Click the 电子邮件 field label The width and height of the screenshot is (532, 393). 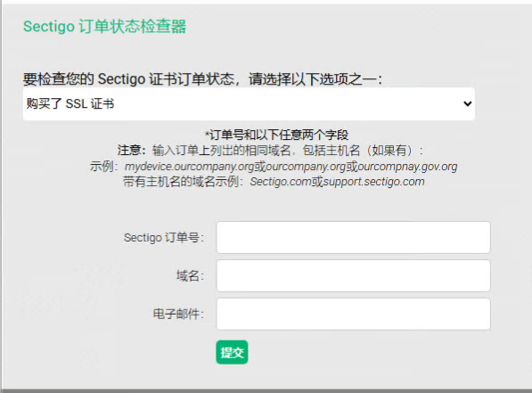178,314
